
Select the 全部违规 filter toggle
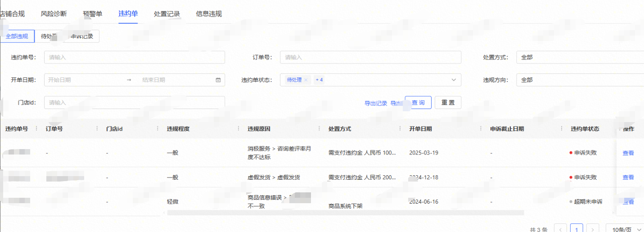pos(17,36)
